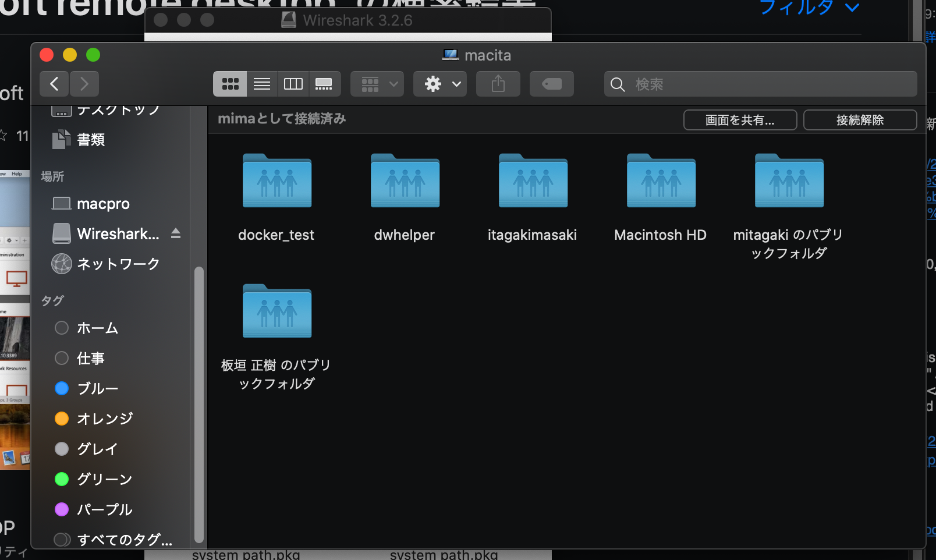This screenshot has height=560, width=936.
Task: Select the docker_test shared folder icon
Action: (x=277, y=180)
